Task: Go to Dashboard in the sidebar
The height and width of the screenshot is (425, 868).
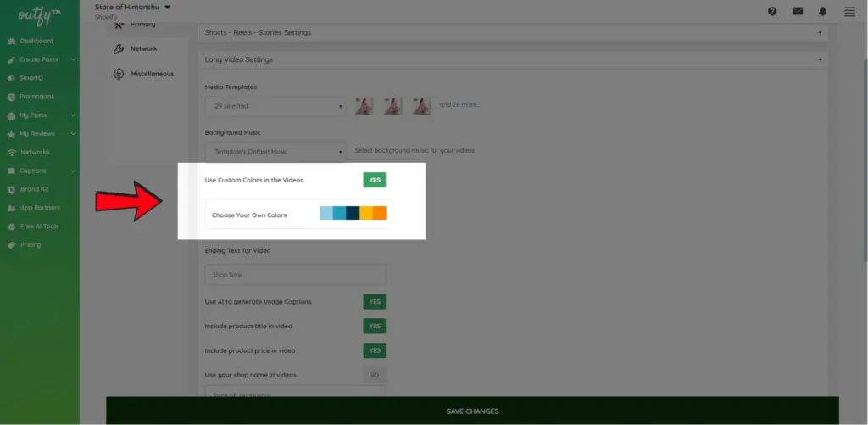Action: pos(36,41)
